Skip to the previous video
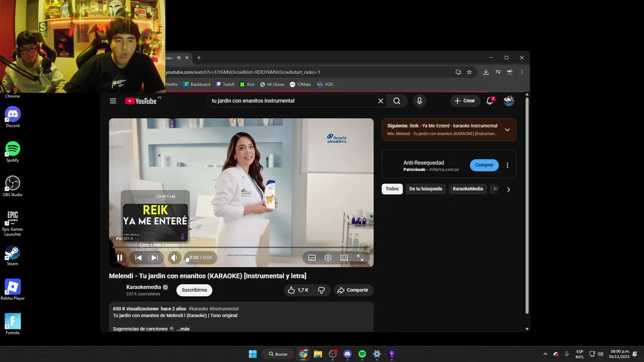644x362 pixels. point(138,258)
